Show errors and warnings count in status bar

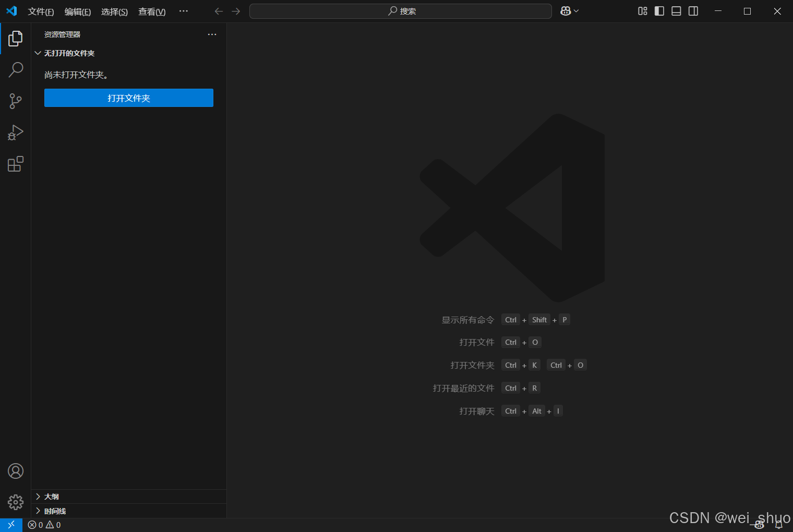click(x=44, y=525)
